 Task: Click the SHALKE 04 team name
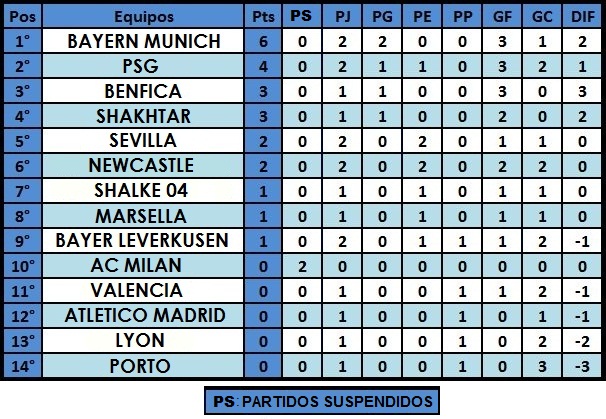(x=143, y=191)
